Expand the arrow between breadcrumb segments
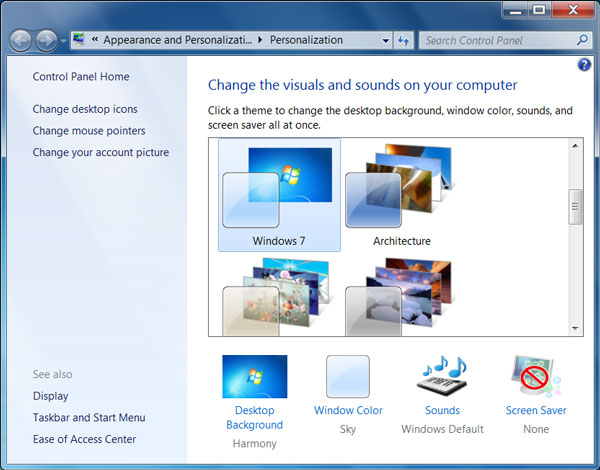 pyautogui.click(x=260, y=40)
